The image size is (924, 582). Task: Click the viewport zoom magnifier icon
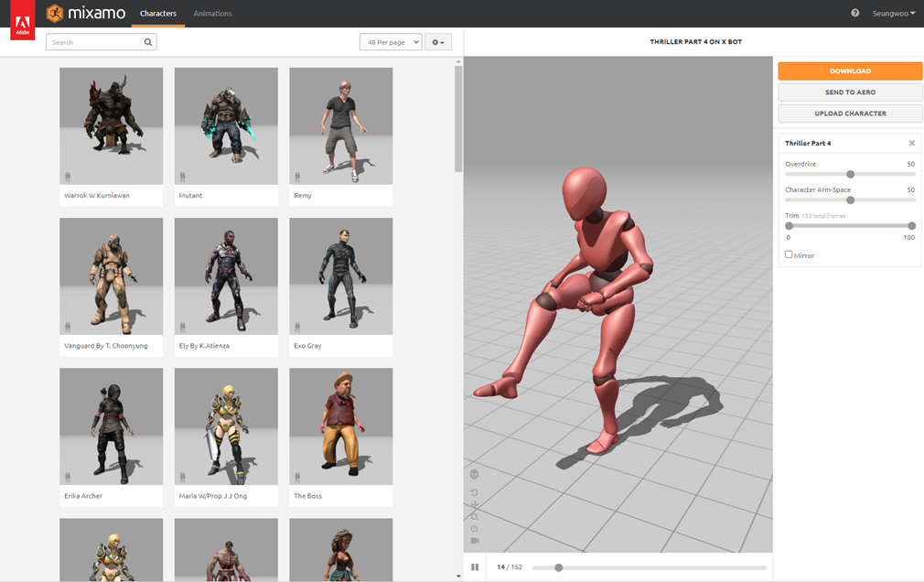tap(475, 516)
